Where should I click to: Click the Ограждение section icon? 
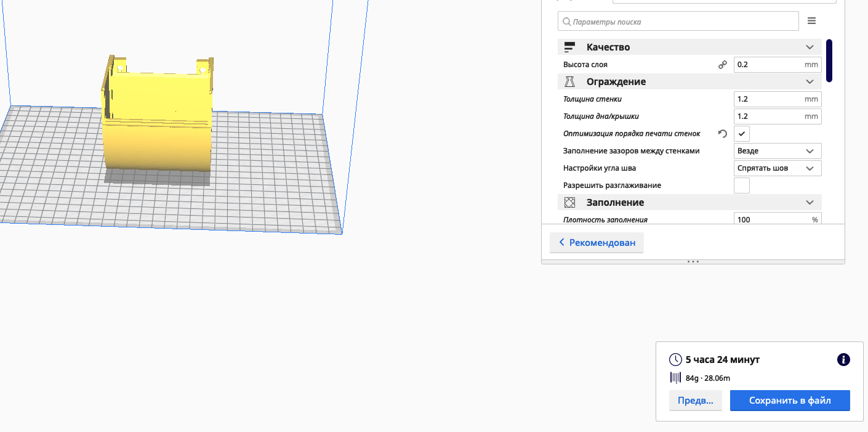tap(569, 82)
